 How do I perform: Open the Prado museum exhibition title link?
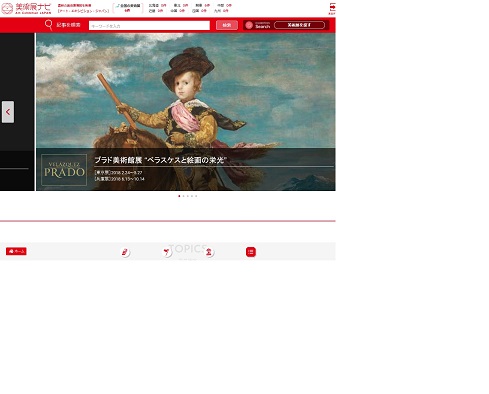(160, 160)
